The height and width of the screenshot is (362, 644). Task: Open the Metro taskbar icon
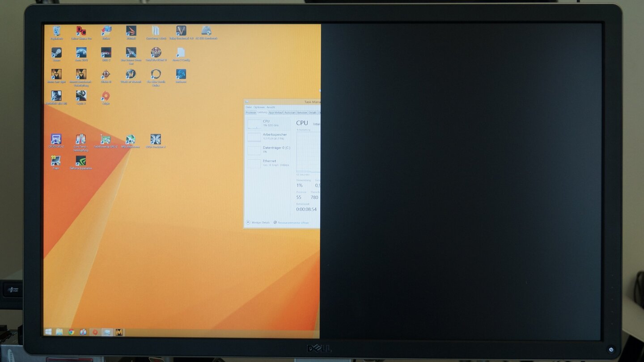coord(119,332)
